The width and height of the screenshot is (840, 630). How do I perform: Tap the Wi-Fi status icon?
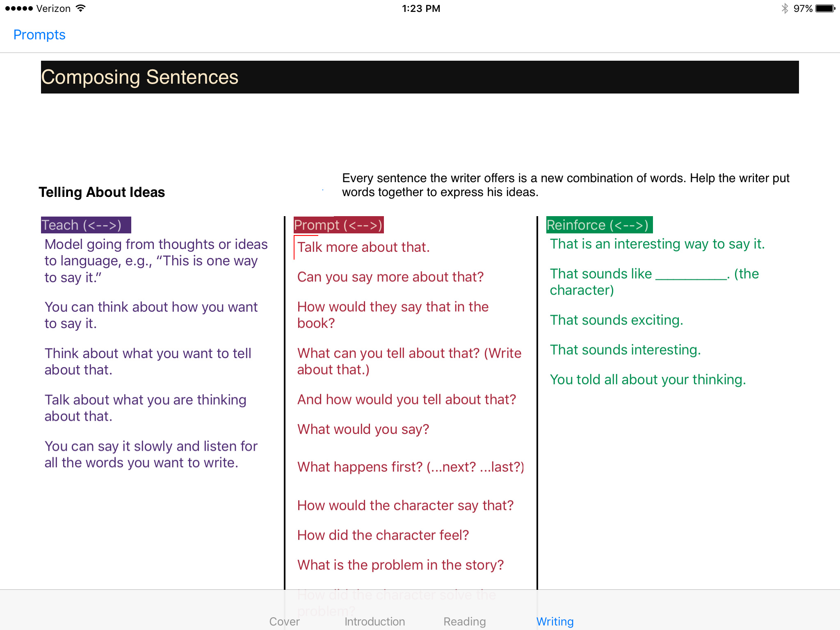81,9
